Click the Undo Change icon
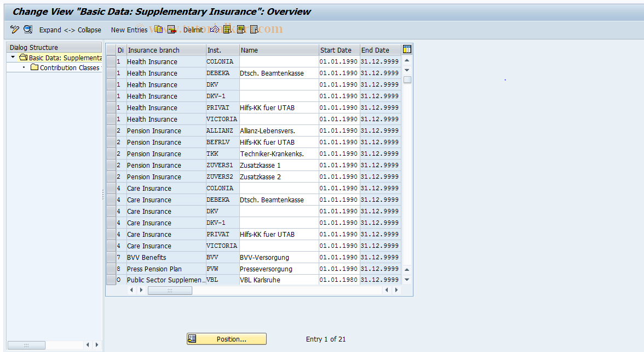644x352 pixels. (x=214, y=29)
